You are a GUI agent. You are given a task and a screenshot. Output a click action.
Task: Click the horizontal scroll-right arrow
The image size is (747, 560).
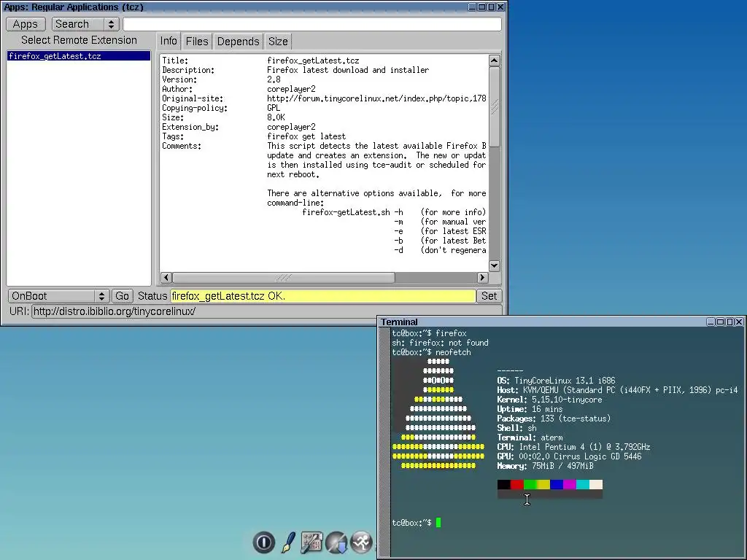pos(482,277)
